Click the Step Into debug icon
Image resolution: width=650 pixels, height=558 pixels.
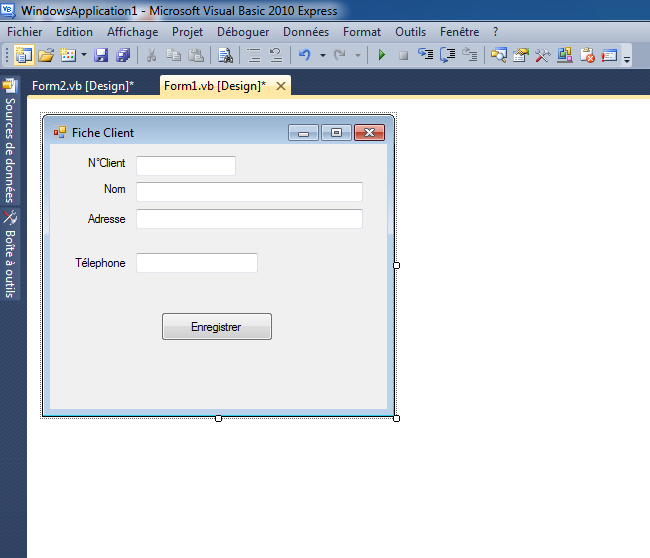425,54
